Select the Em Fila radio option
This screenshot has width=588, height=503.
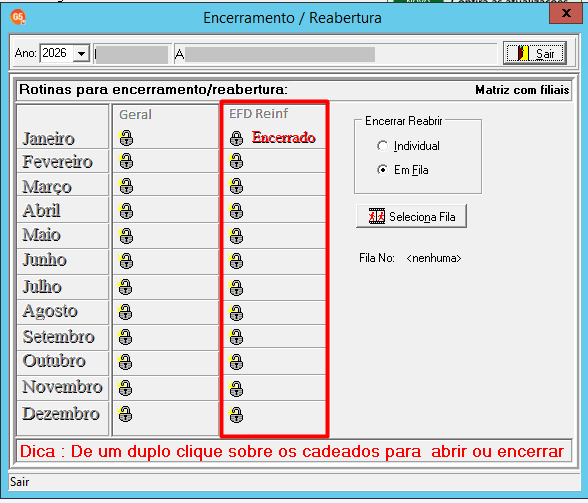pos(382,170)
